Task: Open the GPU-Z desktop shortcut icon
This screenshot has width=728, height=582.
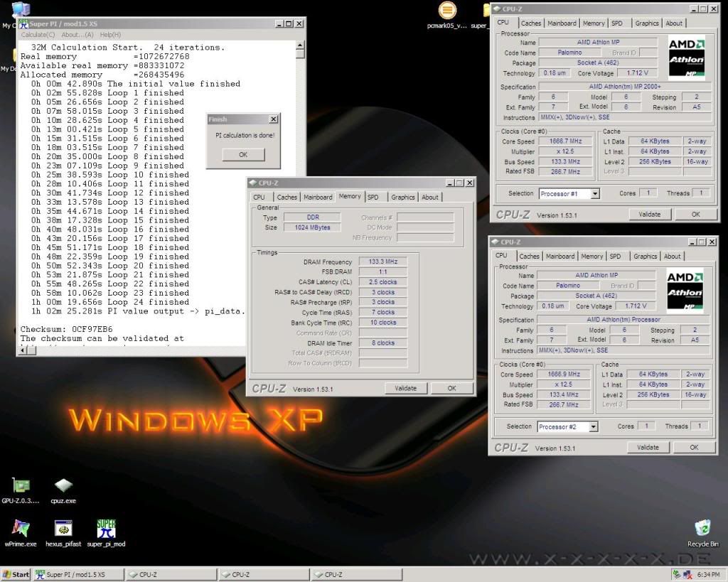Action: [x=21, y=490]
